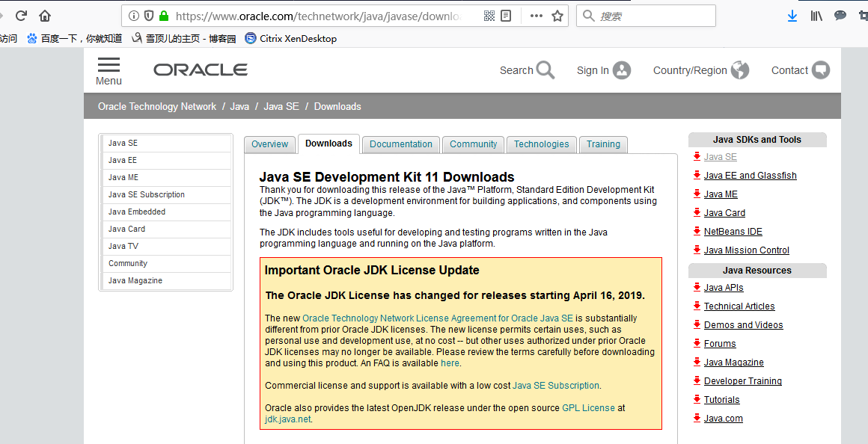This screenshot has width=868, height=444.
Task: Open Java TV in left sidebar
Action: click(x=166, y=246)
